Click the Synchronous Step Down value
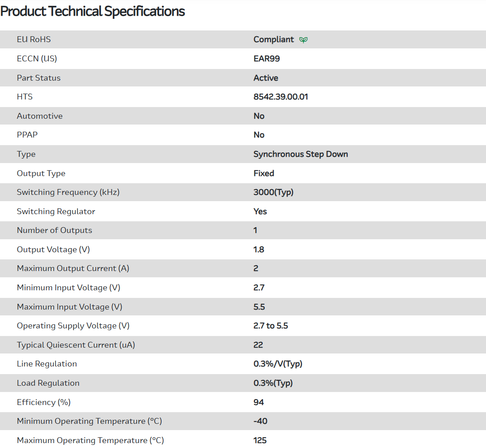 [x=301, y=154]
